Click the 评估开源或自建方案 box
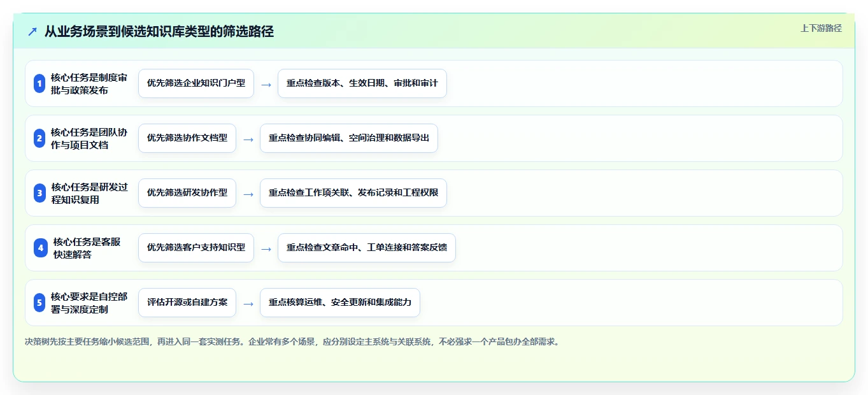868x395 pixels. click(187, 303)
